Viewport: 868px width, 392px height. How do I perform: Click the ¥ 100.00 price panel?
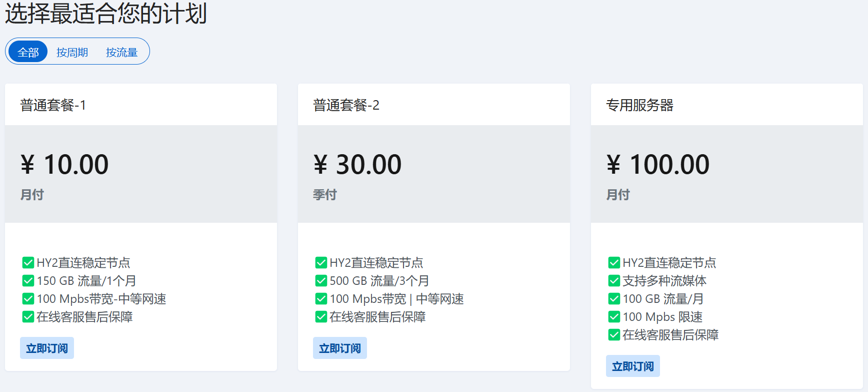coord(727,174)
